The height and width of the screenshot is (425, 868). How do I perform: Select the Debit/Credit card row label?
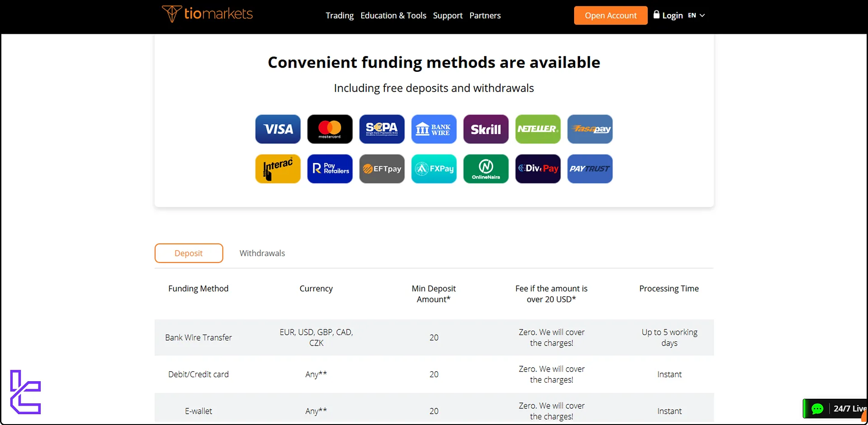(198, 374)
